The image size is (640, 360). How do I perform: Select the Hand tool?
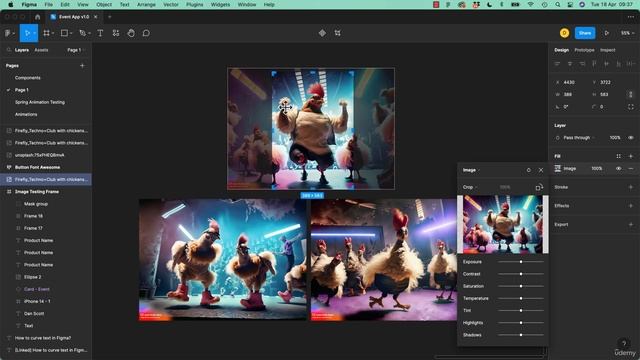tap(131, 33)
